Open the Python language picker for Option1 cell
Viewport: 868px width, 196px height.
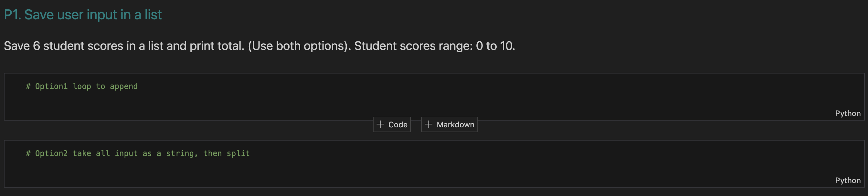(847, 113)
